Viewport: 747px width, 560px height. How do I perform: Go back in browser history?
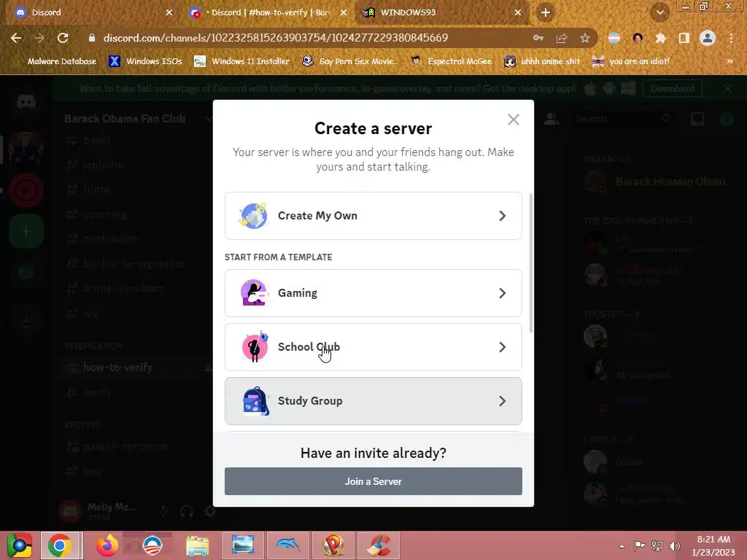pyautogui.click(x=16, y=38)
